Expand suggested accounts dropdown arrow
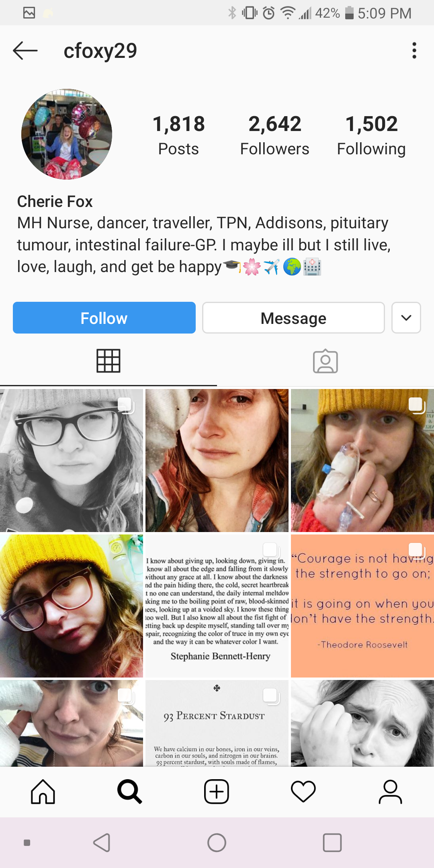Image resolution: width=434 pixels, height=868 pixels. coord(406,317)
